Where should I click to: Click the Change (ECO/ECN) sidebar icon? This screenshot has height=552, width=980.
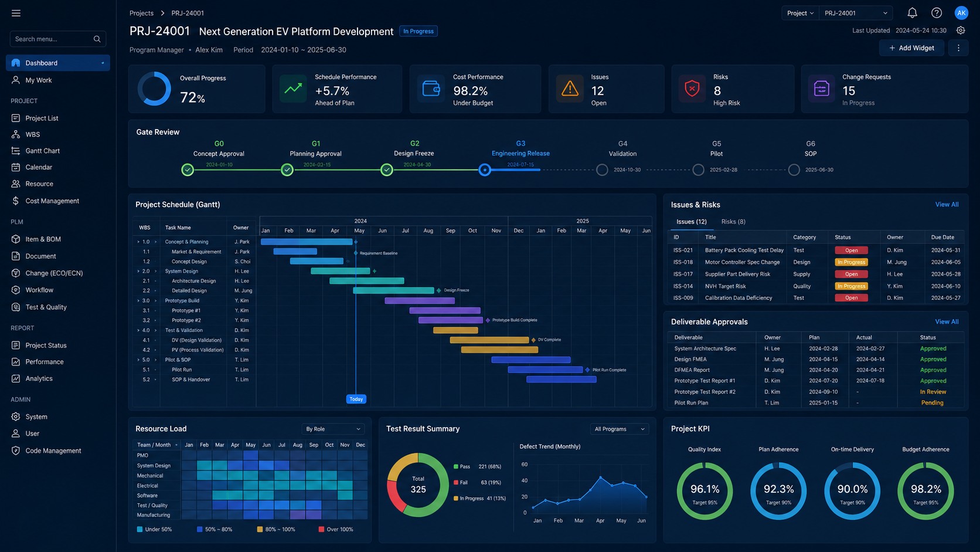16,273
